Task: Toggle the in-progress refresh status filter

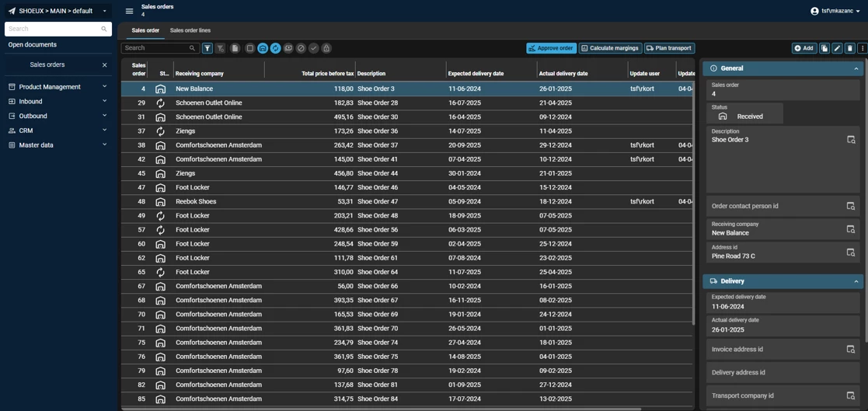Action: coord(275,48)
